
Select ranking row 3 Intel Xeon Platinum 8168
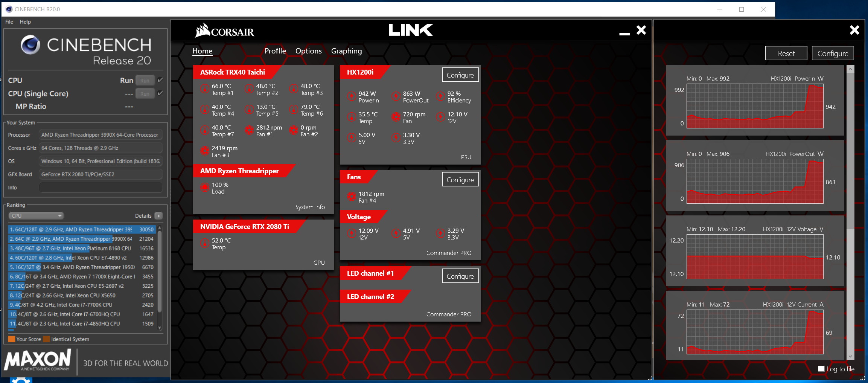(x=81, y=248)
